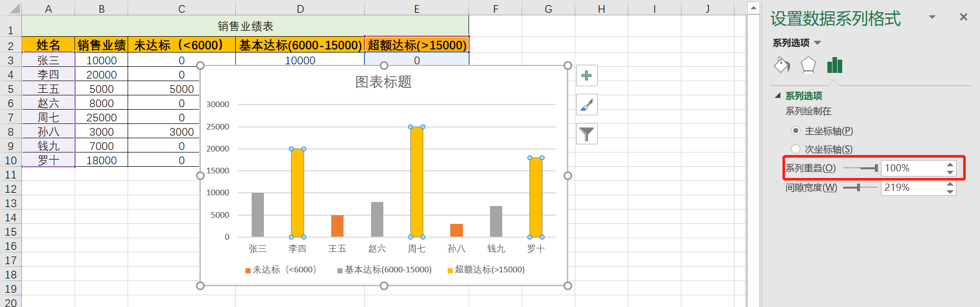
Task: Click the cell with value 18000
Action: pos(102,160)
